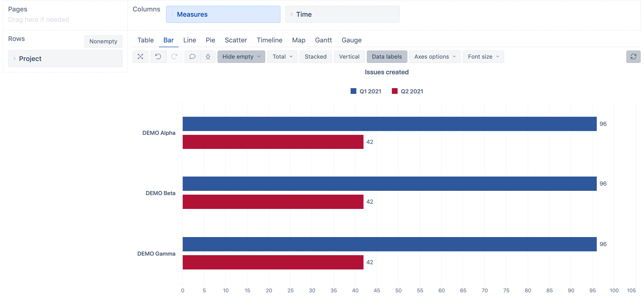The height and width of the screenshot is (304, 644).
Task: Expand the Project dimension in Rows
Action: tap(15, 58)
